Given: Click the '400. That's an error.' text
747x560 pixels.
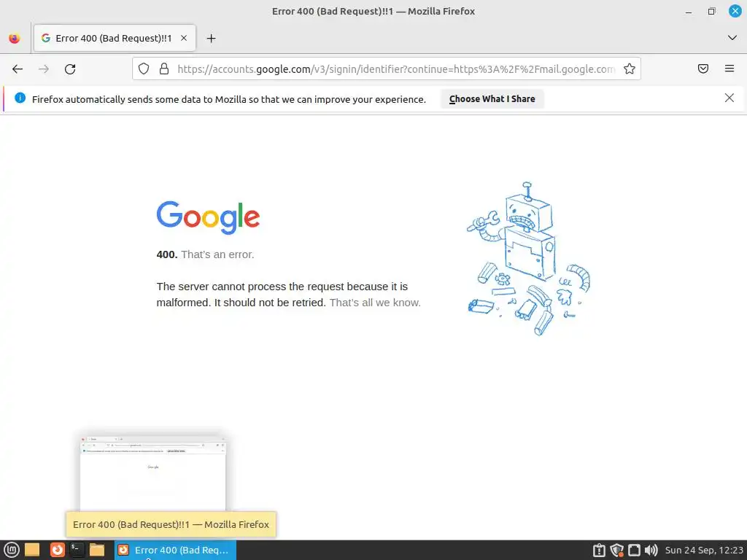Looking at the screenshot, I should (x=205, y=254).
